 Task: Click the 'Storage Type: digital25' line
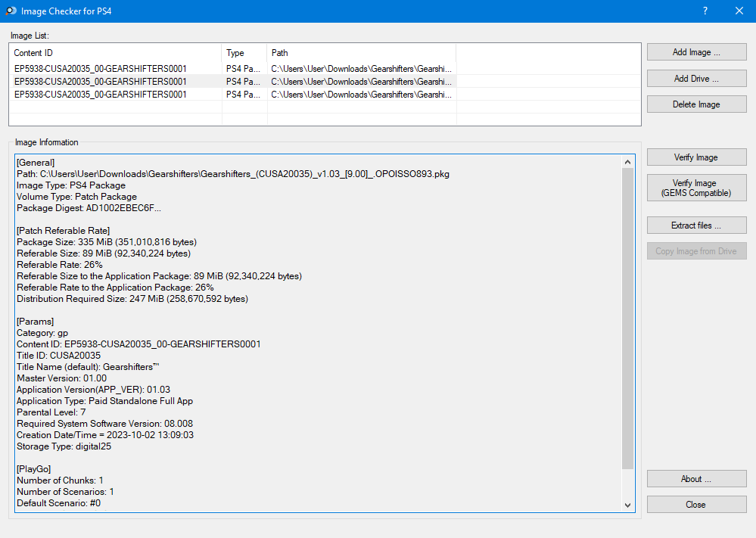[x=64, y=446]
